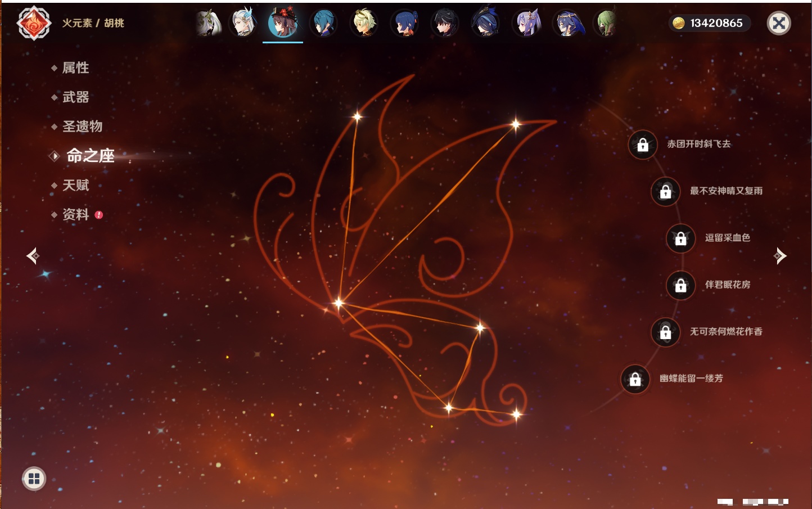812x509 pixels.
Task: Switch to the 武器 weapon tab
Action: click(75, 97)
